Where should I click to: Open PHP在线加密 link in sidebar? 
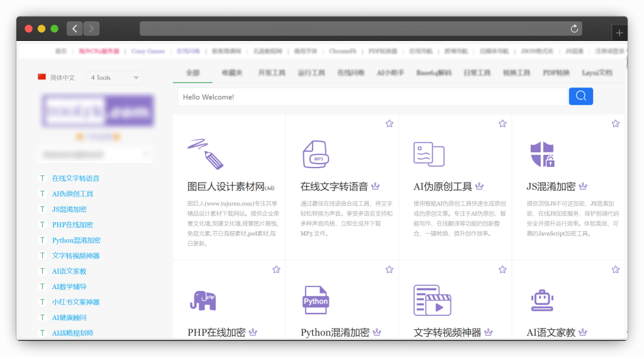point(72,225)
